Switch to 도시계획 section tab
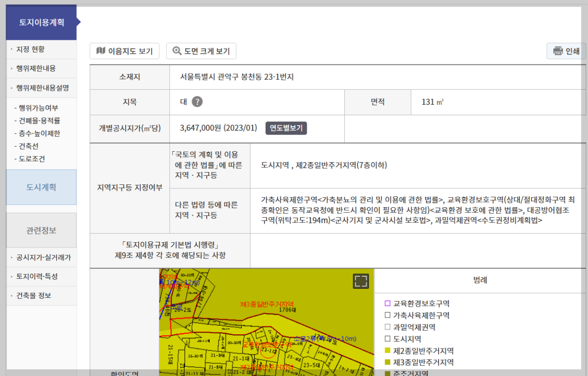Screen dimensions: 588x376 coord(41,187)
